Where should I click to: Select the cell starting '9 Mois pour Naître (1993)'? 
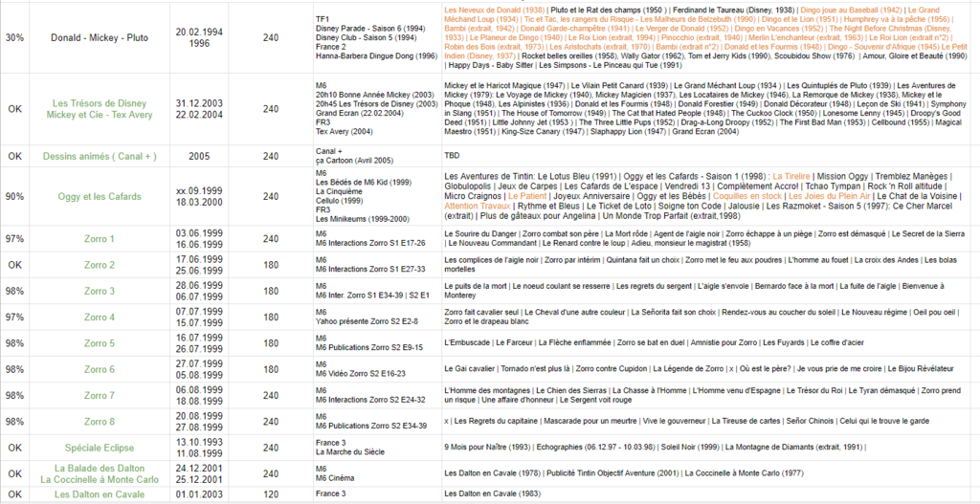pos(706,449)
